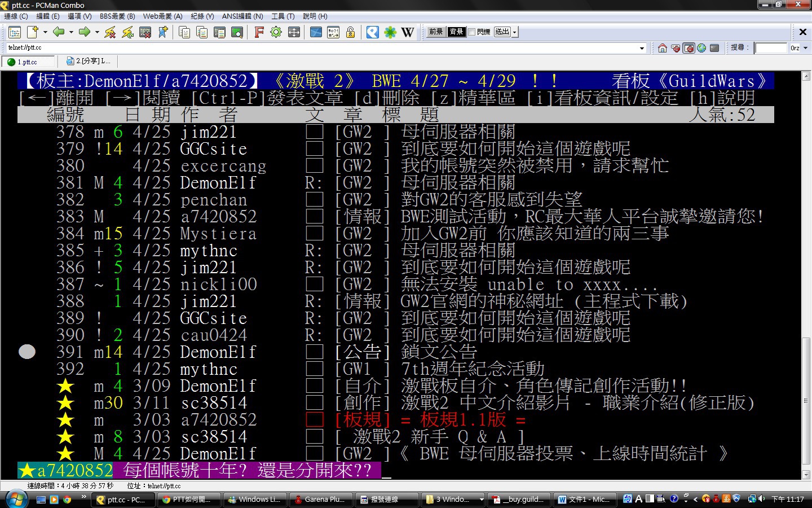Click the close connection screen icon
The height and width of the screenshot is (508, 812).
pyautogui.click(x=145, y=32)
